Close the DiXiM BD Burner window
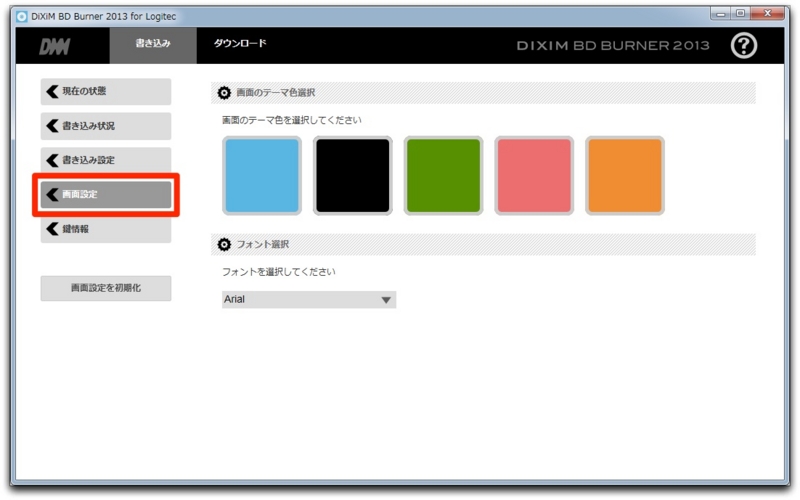This screenshot has height=500, width=800. pyautogui.click(x=767, y=14)
